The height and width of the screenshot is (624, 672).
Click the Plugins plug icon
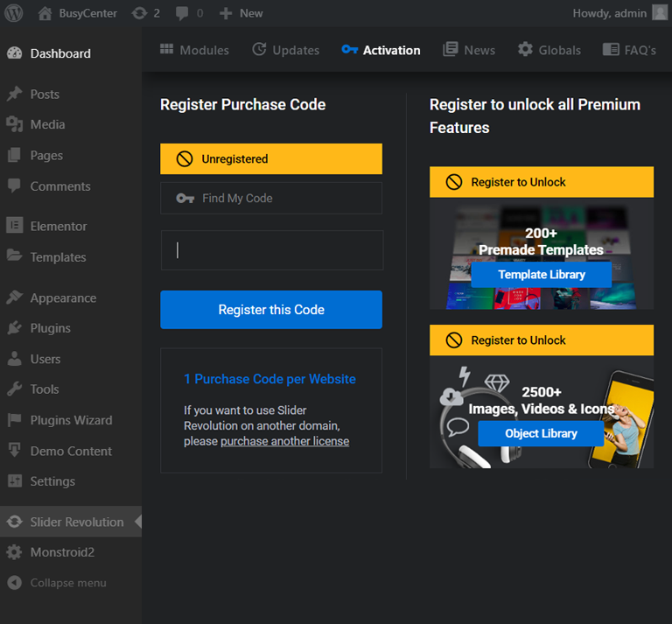[15, 328]
